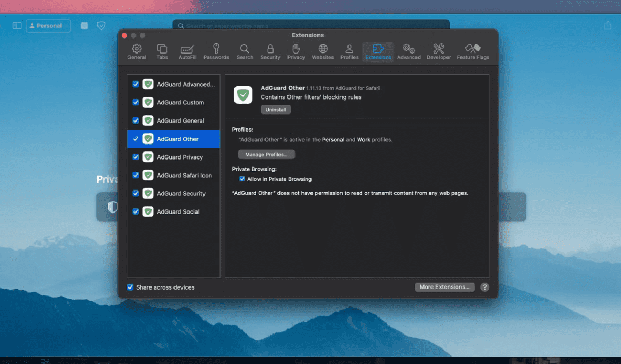
Task: Select AdGuard Social in extension list
Action: click(173, 211)
